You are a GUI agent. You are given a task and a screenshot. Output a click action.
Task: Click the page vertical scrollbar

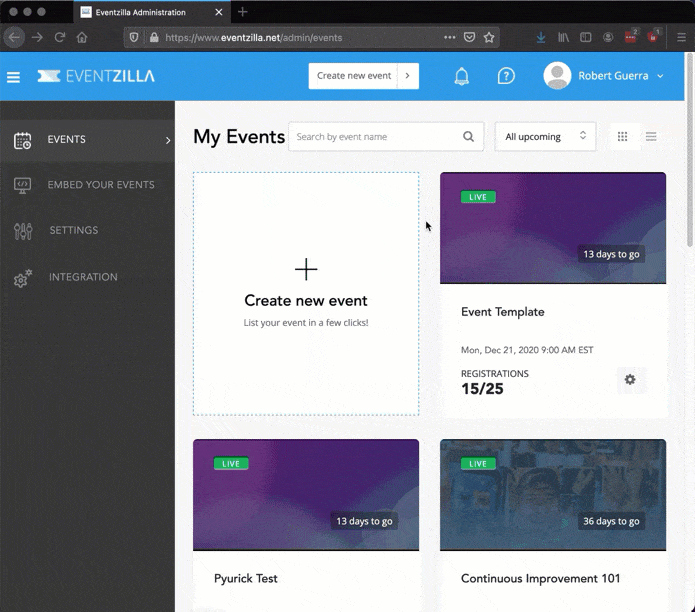point(690,151)
